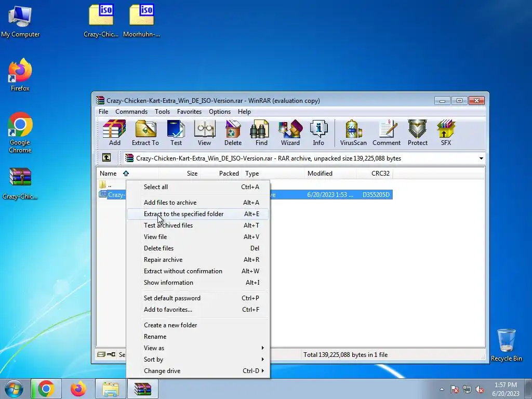Select the My Computer desktop icon
This screenshot has height=399, width=532.
click(20, 21)
